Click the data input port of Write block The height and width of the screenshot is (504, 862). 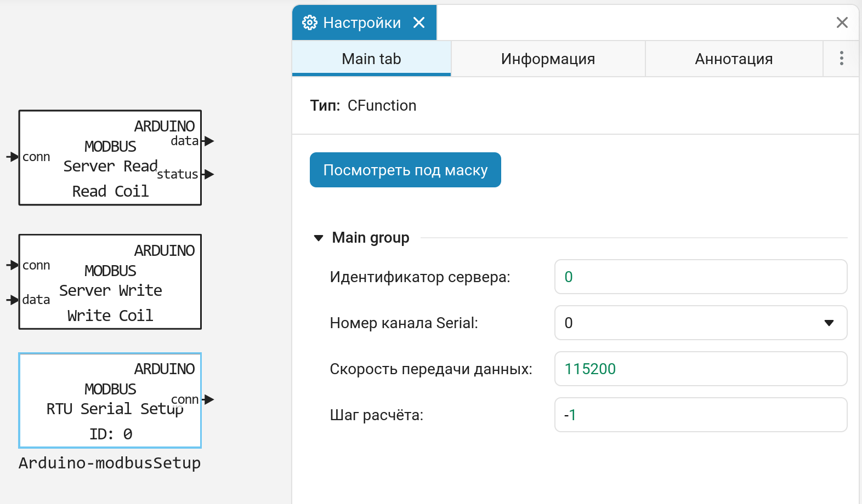[13, 300]
